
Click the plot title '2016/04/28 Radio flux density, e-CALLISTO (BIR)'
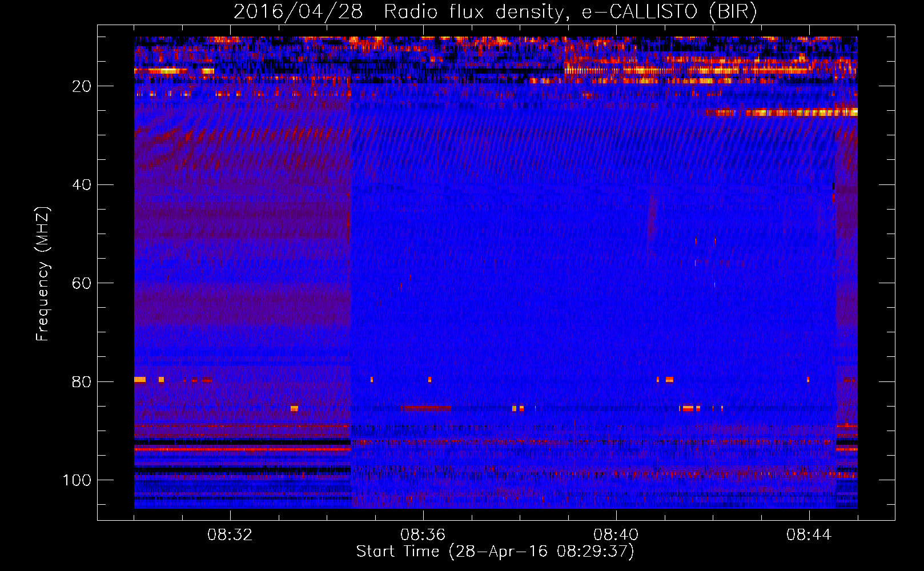(x=495, y=11)
